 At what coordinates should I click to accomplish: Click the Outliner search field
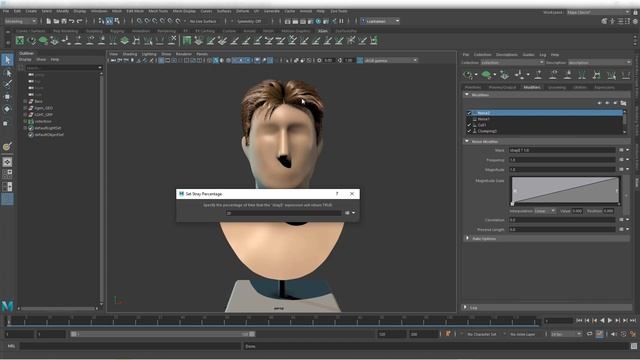pyautogui.click(x=62, y=68)
